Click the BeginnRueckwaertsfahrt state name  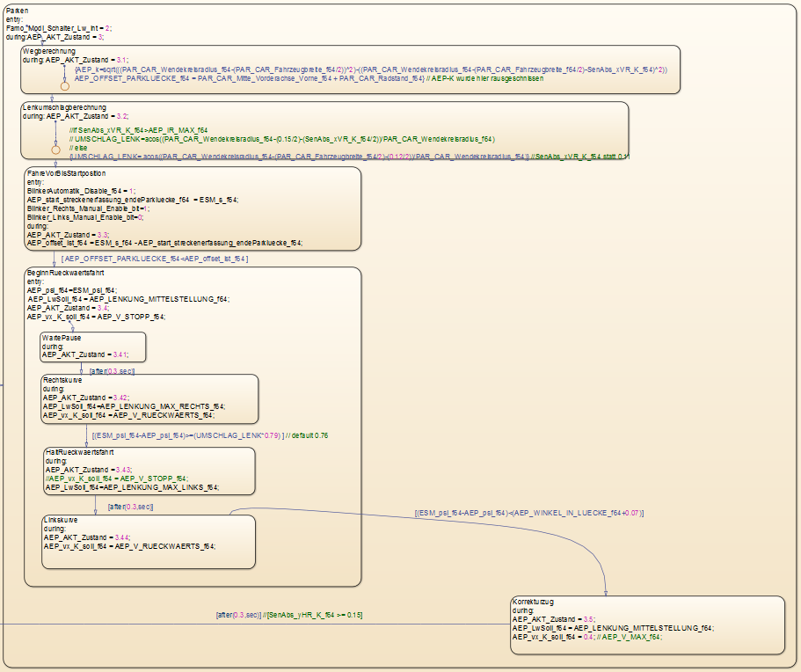(64, 273)
